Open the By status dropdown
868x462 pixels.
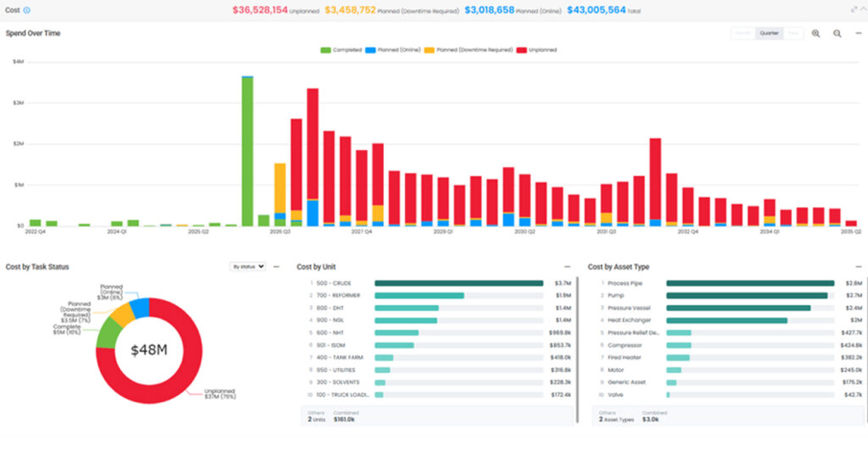[x=248, y=267]
